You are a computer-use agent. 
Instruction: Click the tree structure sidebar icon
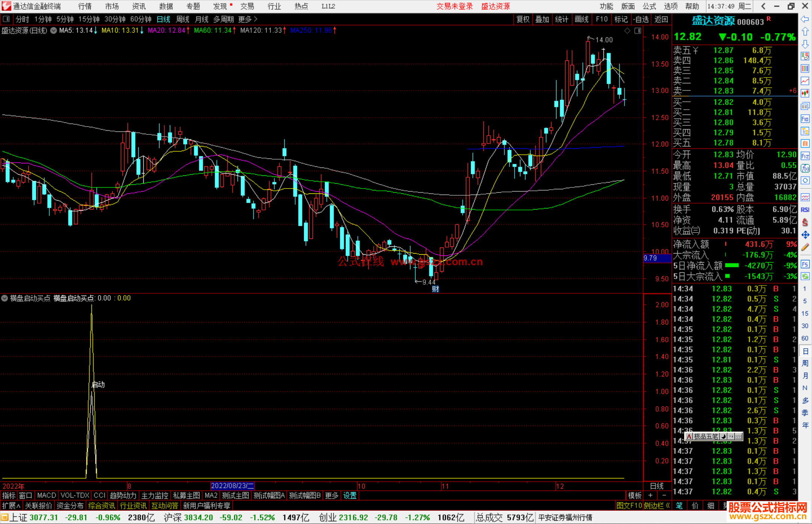(805, 131)
